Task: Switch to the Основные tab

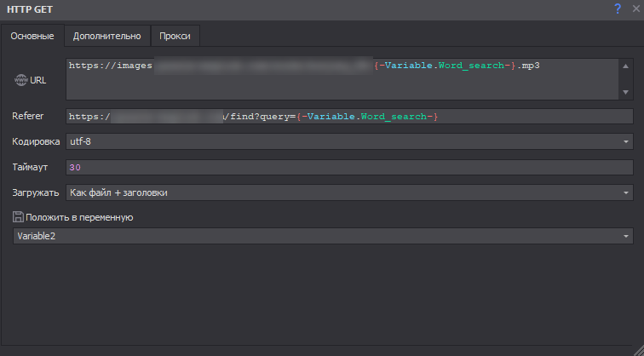Action: (x=32, y=36)
